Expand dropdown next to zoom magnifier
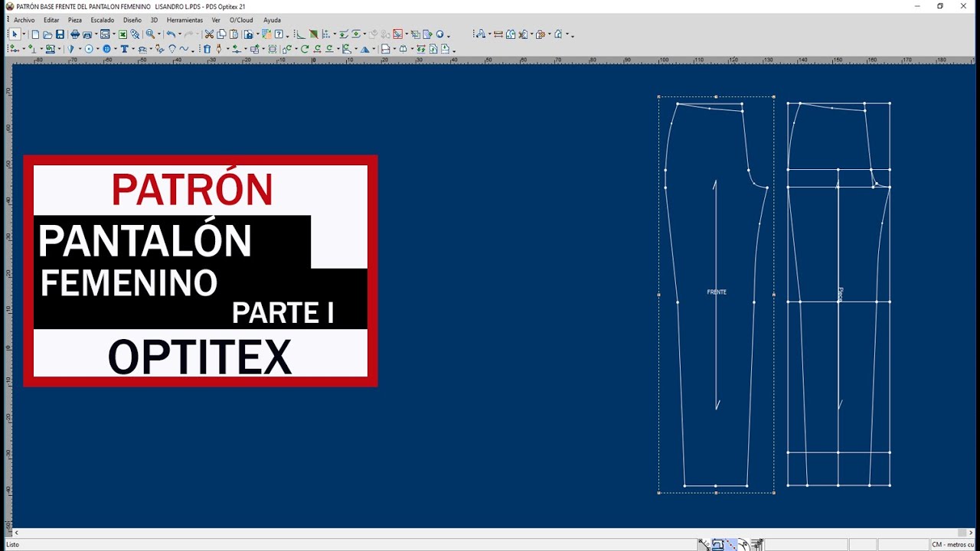The height and width of the screenshot is (551, 980). [158, 34]
